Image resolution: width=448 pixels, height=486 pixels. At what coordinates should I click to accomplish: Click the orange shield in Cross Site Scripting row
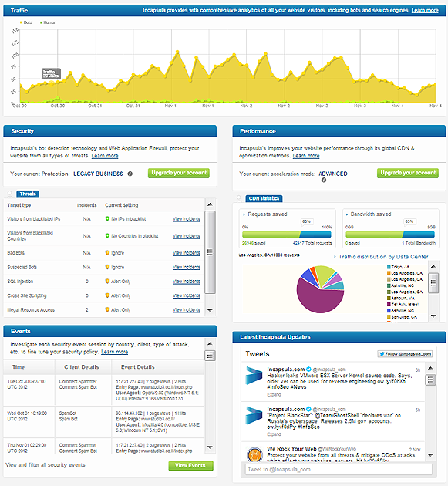coord(107,295)
